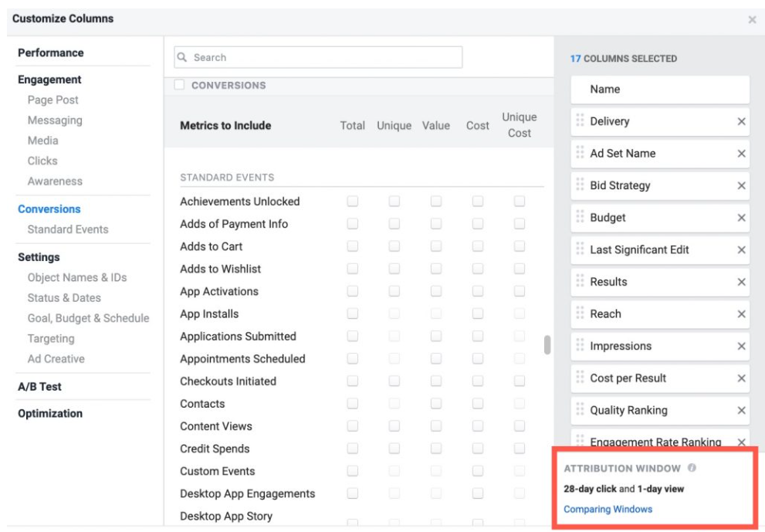Select Targeting under Settings

pos(51,339)
